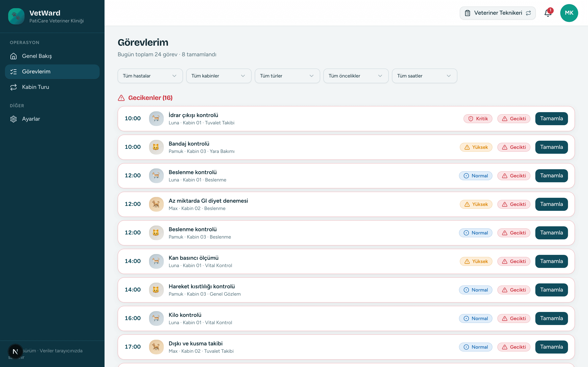Click the Gecikenler warning triangle icon
The image size is (588, 367).
[x=121, y=98]
